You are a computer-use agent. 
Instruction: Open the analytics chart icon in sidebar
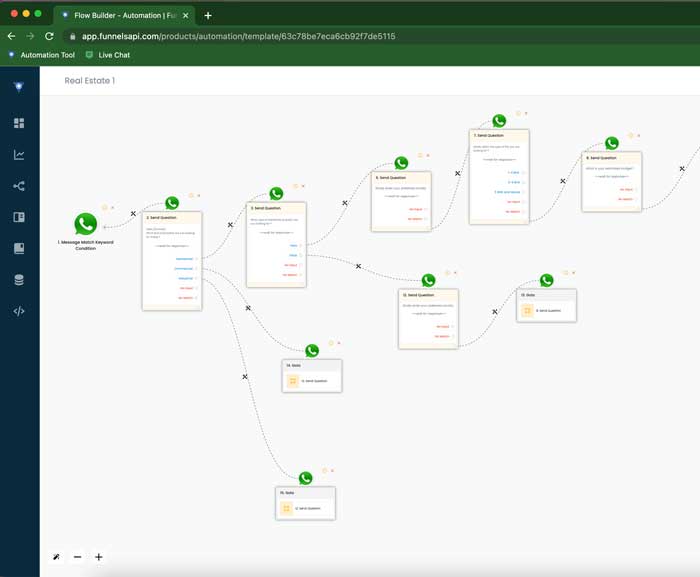(19, 155)
